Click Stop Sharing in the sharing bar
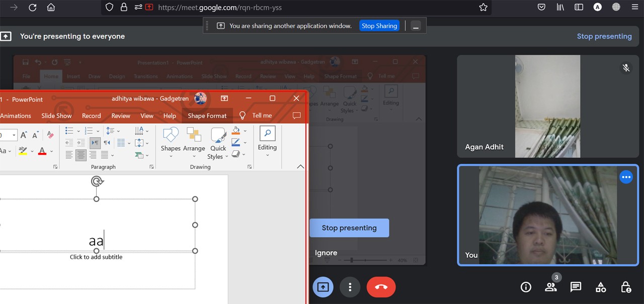This screenshot has width=644, height=304. 379,25
